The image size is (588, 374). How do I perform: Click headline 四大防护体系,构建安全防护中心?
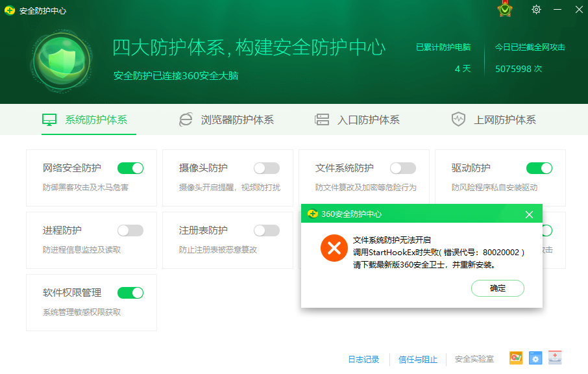click(249, 48)
